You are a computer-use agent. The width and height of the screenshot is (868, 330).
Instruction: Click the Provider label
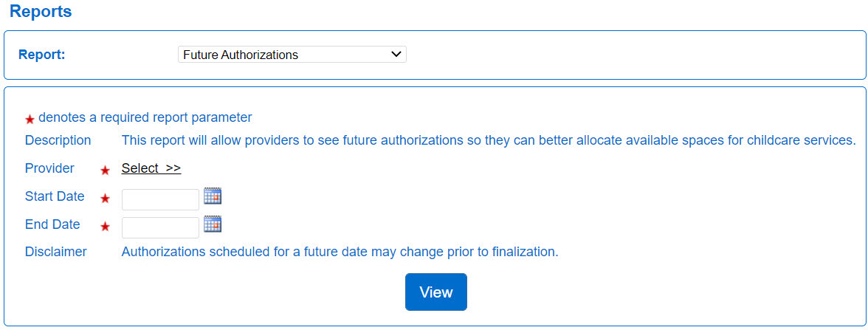(x=49, y=168)
